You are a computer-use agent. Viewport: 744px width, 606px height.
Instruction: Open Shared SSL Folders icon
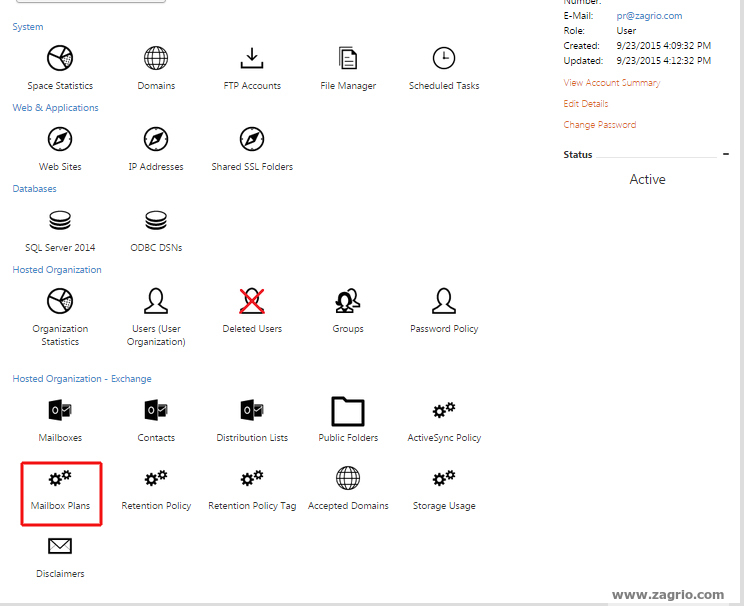point(252,139)
